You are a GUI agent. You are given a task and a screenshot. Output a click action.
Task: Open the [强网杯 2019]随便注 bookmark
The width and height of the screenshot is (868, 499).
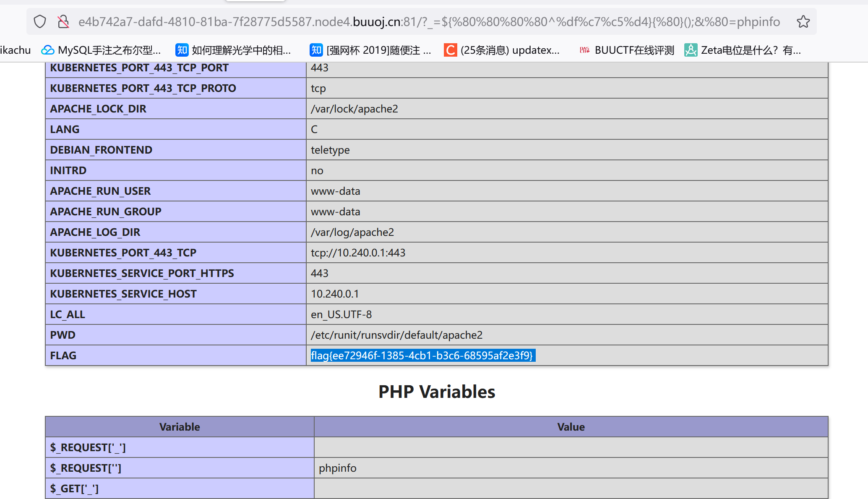[x=370, y=50]
